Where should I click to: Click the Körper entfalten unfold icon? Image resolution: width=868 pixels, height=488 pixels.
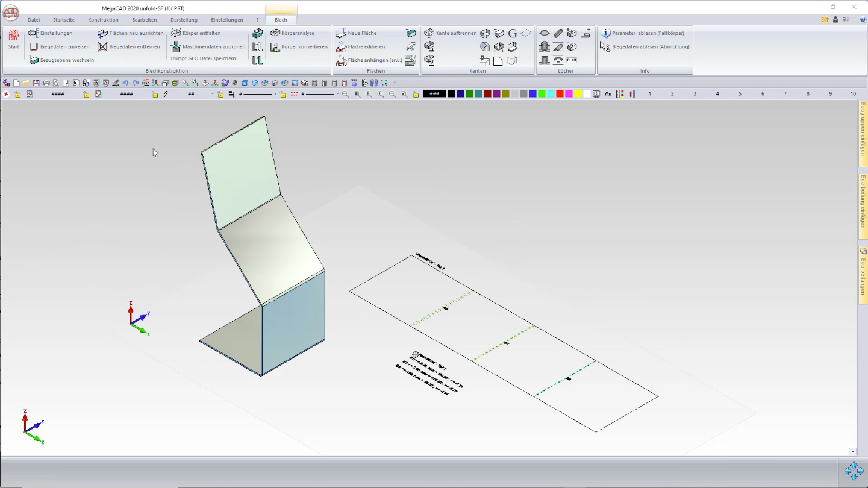click(x=176, y=33)
